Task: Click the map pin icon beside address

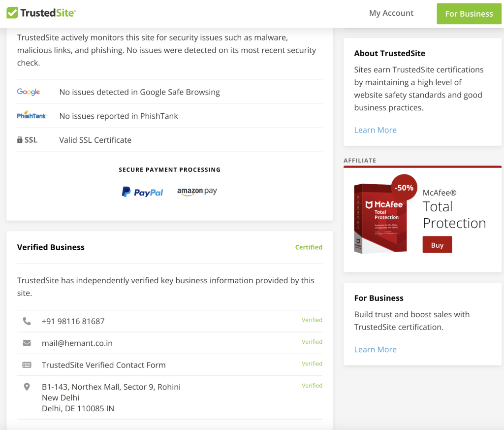Action: [27, 387]
